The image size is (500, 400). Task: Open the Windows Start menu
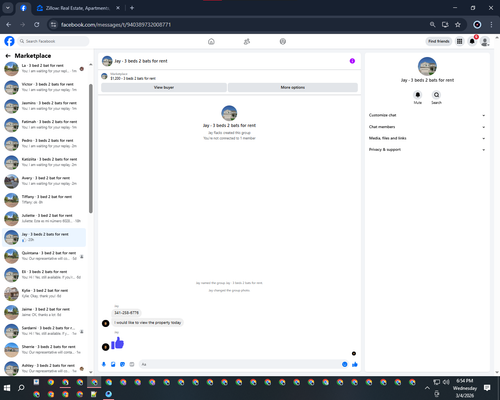[7, 388]
